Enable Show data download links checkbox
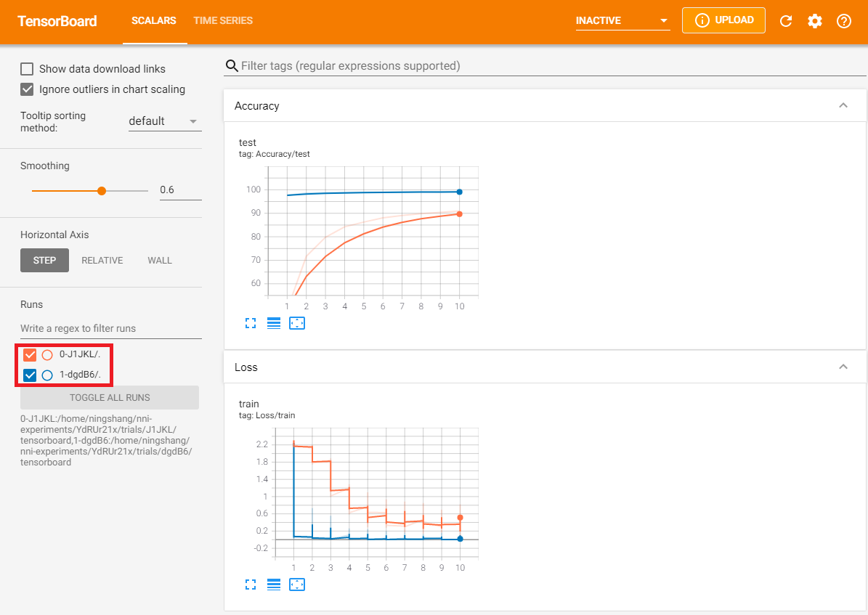The image size is (868, 615). tap(28, 69)
